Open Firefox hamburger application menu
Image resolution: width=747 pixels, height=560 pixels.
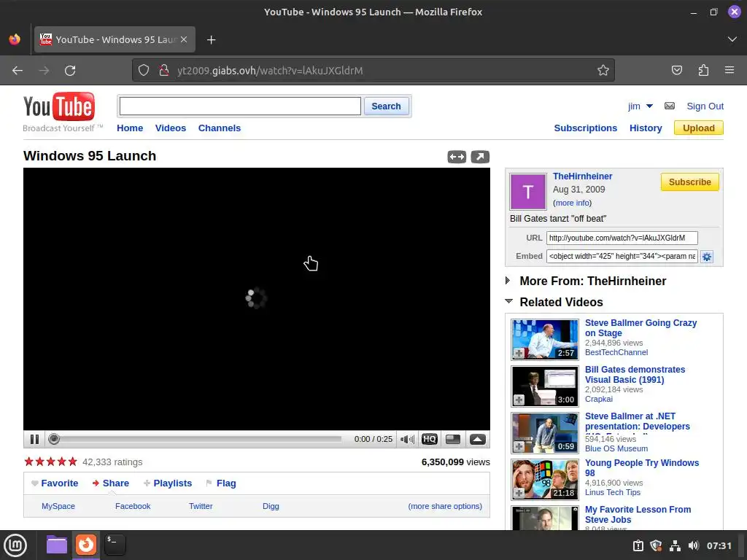point(729,71)
